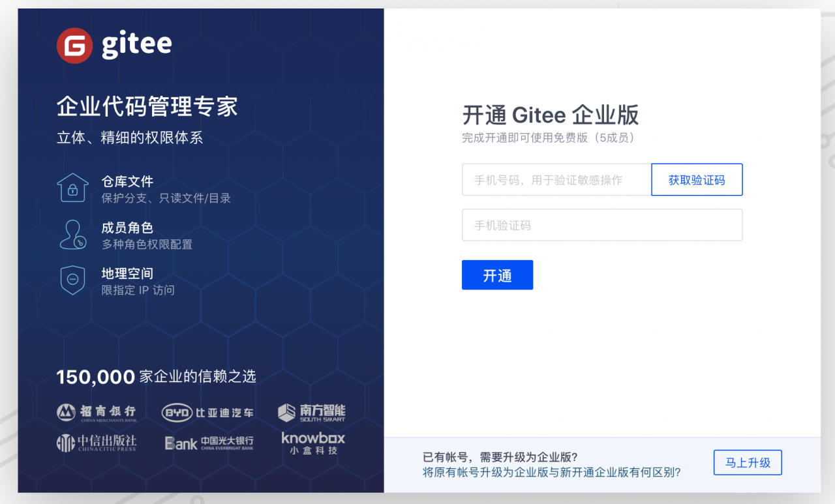Click the knowbox 小盒科技 logo

pos(313,443)
